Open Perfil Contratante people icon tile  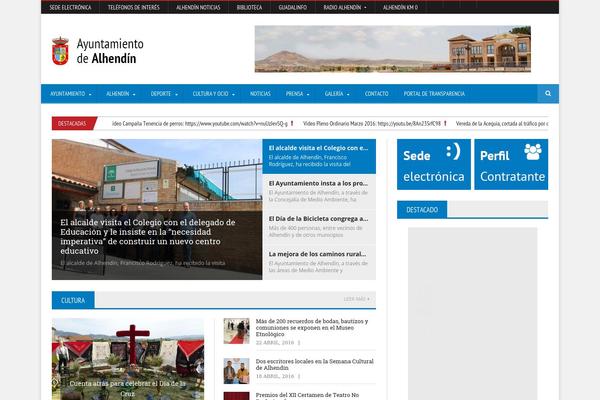pos(511,164)
